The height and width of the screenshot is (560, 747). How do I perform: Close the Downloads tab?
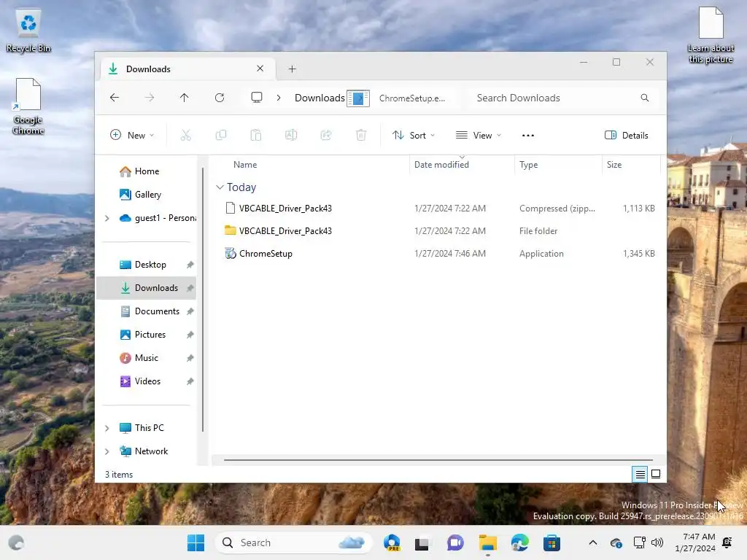260,69
